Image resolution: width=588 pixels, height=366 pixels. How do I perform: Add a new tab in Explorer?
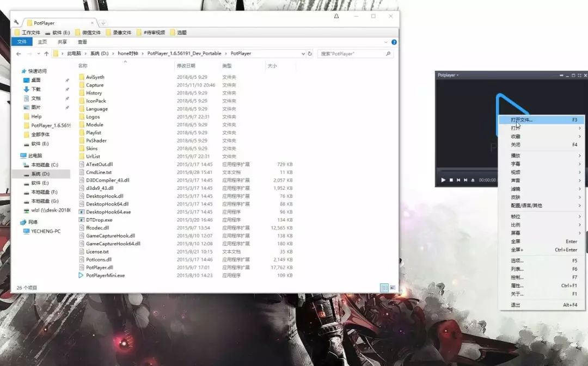[103, 23]
